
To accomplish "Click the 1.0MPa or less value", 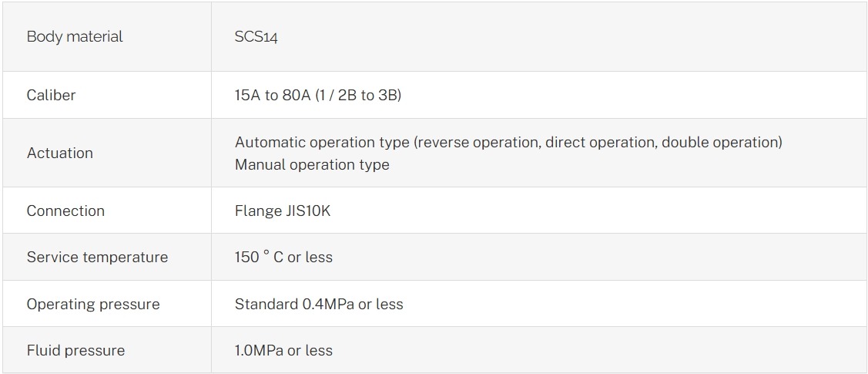I will (x=283, y=351).
